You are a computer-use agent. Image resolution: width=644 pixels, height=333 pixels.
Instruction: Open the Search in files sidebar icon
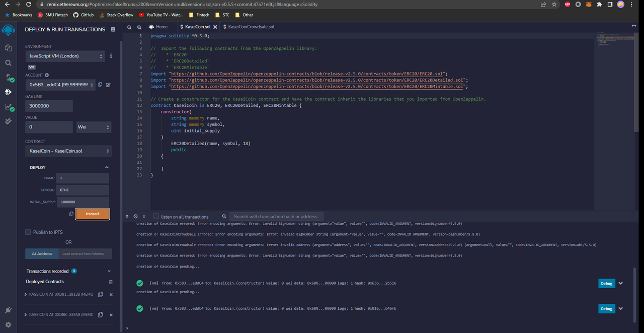pos(8,63)
